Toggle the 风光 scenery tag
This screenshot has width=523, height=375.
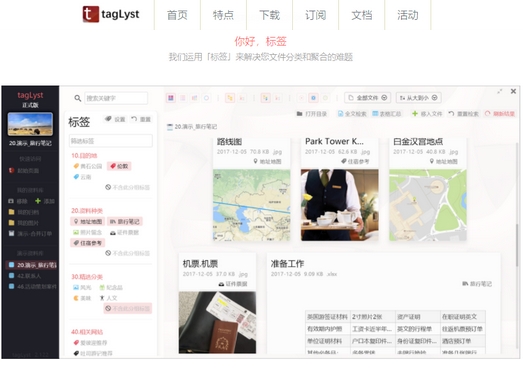coord(82,287)
